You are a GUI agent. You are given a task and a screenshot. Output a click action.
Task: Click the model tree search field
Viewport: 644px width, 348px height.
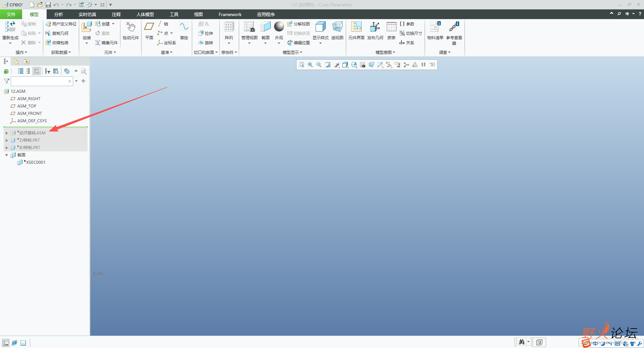pyautogui.click(x=42, y=81)
